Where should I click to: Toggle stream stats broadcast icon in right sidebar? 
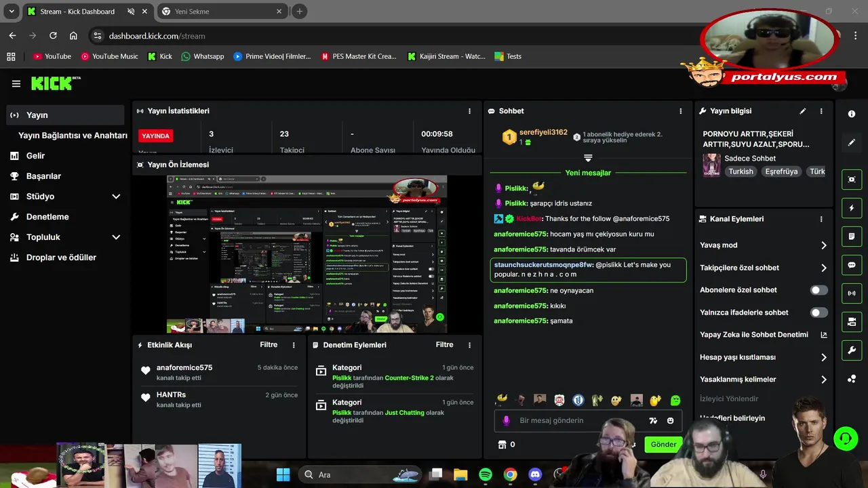pyautogui.click(x=852, y=293)
